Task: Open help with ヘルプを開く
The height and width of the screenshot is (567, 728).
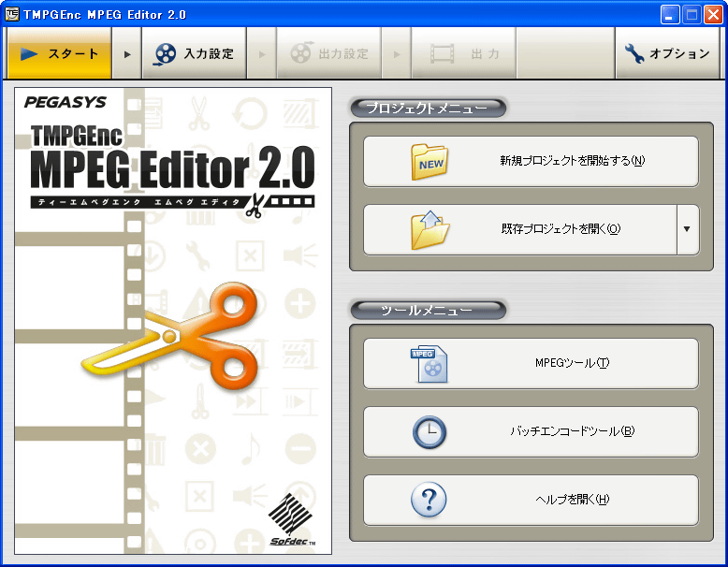Action: point(531,500)
